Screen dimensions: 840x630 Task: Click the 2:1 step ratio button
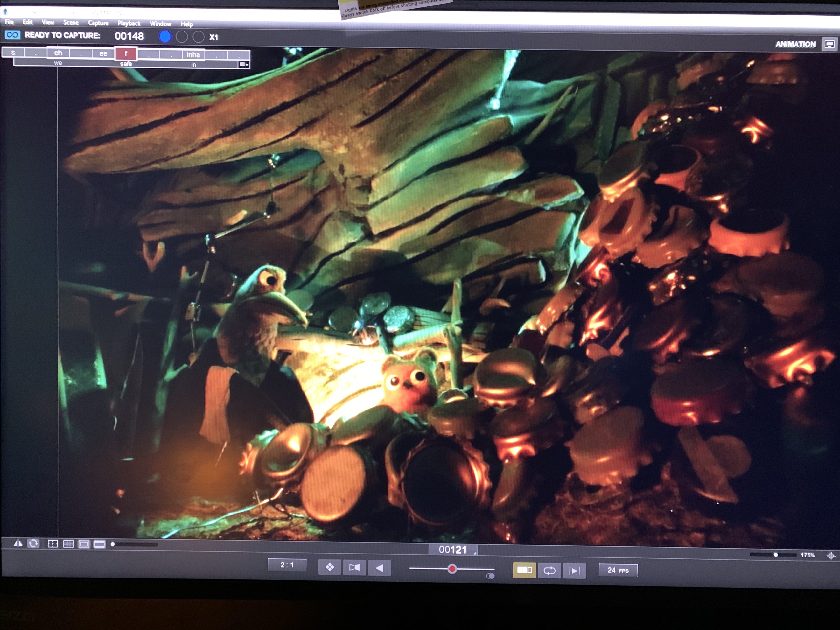coord(287,565)
